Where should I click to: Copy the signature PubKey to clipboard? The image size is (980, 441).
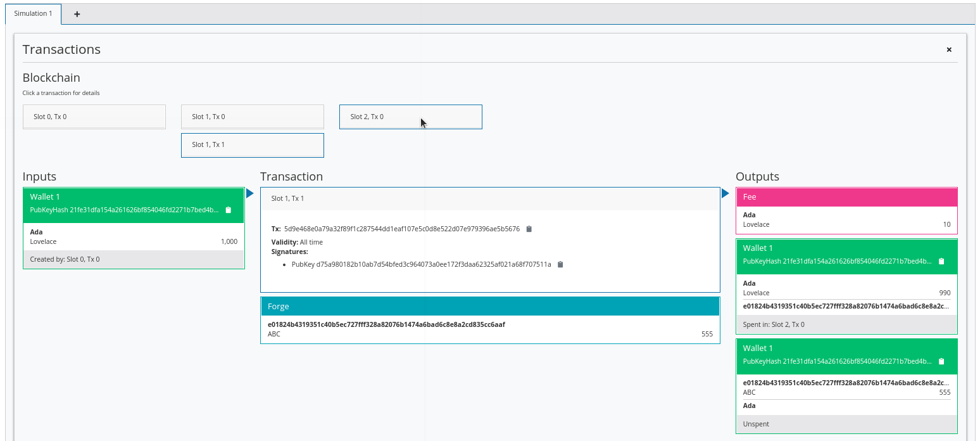560,264
